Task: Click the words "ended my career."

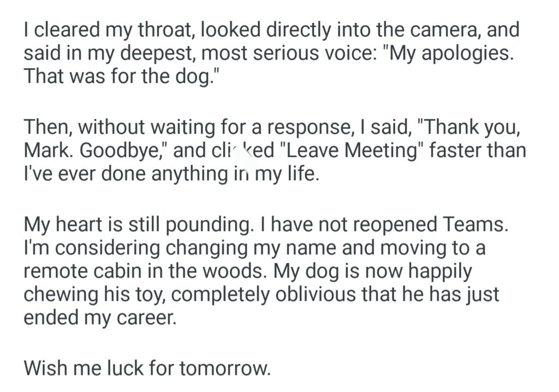Action: click(x=100, y=317)
